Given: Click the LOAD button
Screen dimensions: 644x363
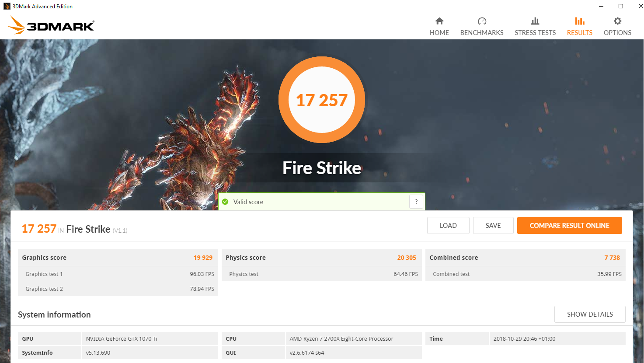Looking at the screenshot, I should click(448, 226).
